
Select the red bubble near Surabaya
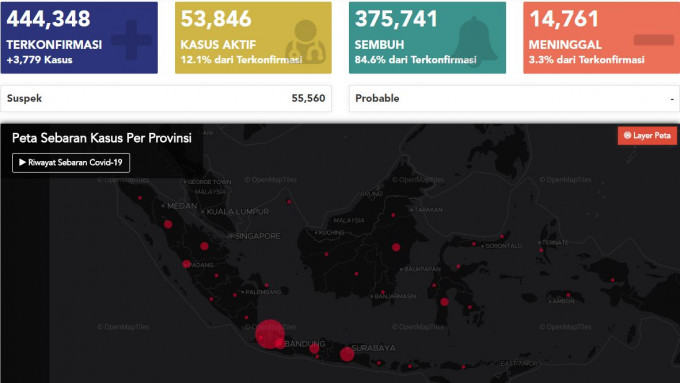347,354
